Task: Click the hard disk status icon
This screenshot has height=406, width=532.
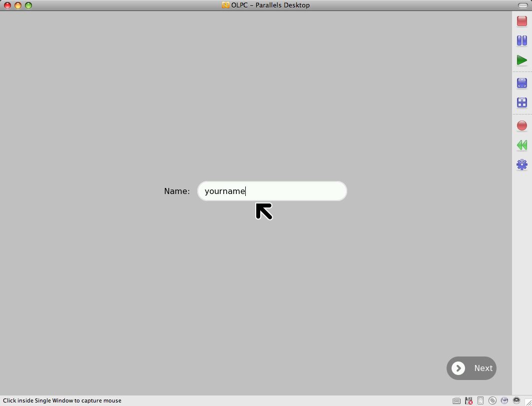Action: click(x=481, y=400)
